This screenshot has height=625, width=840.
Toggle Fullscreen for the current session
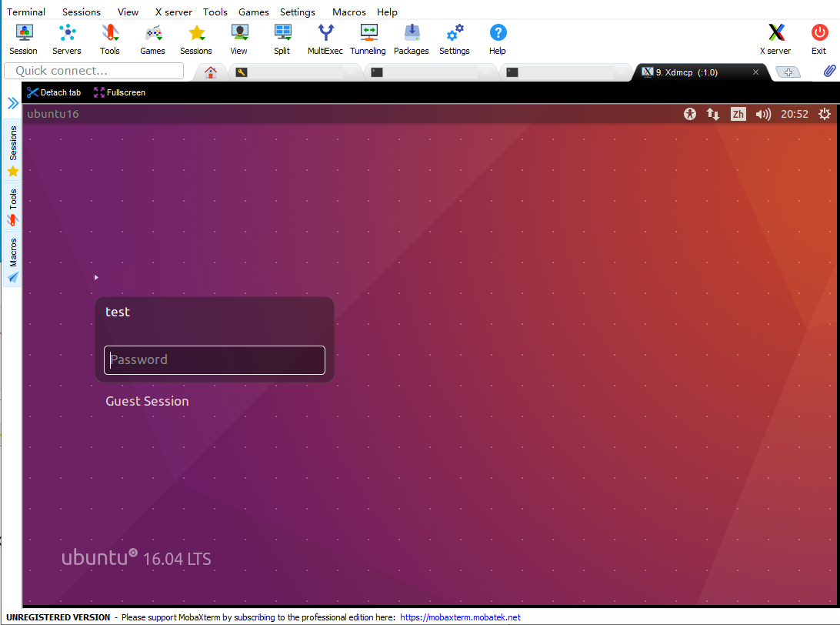(119, 92)
